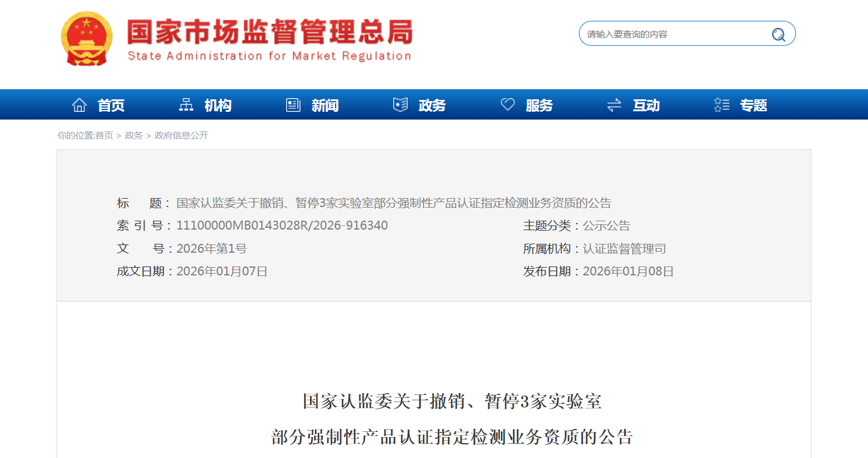Select the 服务 text in navigation bar
This screenshot has height=458, width=868.
pos(539,106)
